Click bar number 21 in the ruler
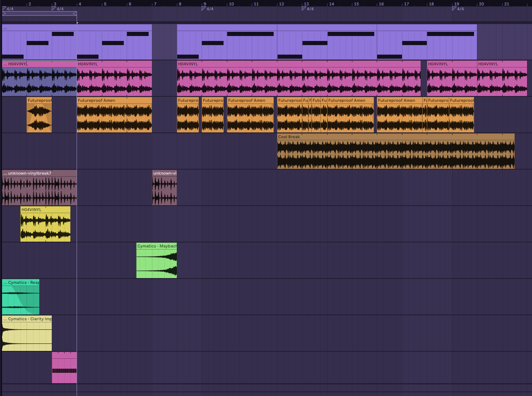This screenshot has height=396, width=532. [507, 4]
